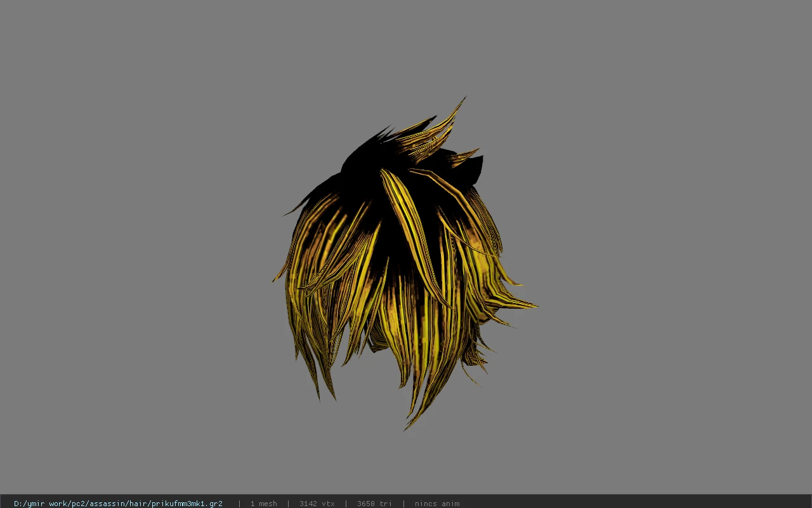Click the "3142 vtx" vertex count

pos(317,504)
